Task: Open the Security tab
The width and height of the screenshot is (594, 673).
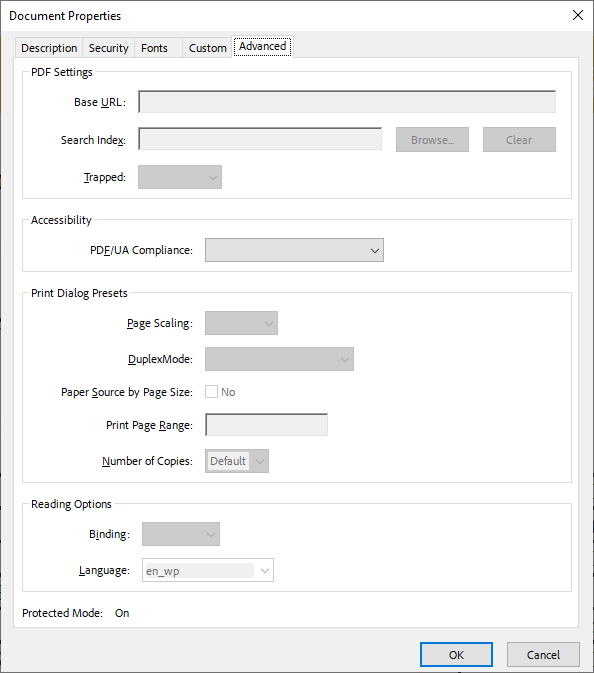Action: pos(109,48)
